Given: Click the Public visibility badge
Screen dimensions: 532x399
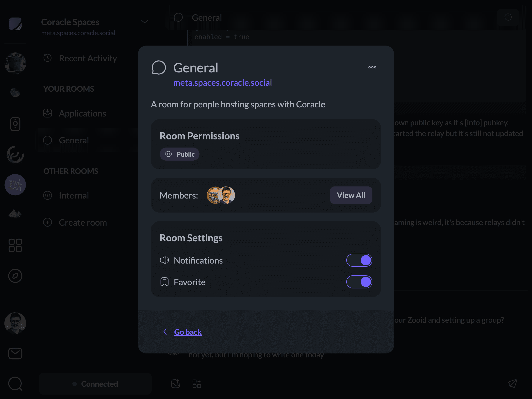Looking at the screenshot, I should 180,154.
